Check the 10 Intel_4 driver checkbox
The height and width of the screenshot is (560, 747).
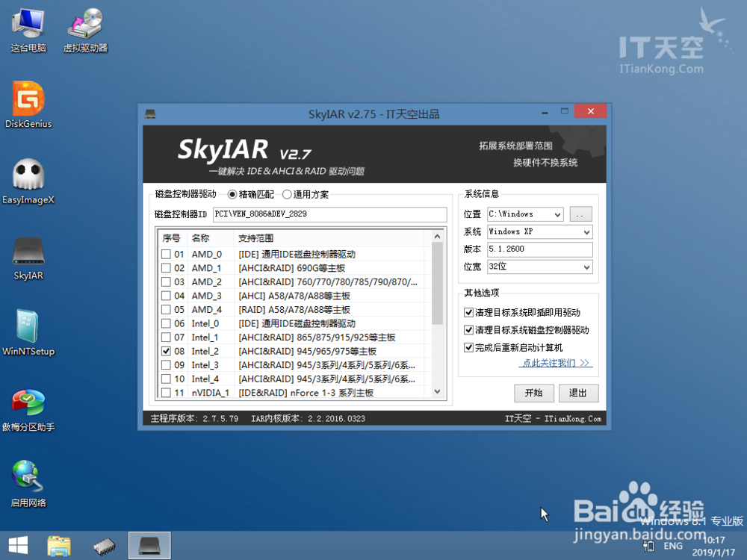click(x=166, y=379)
